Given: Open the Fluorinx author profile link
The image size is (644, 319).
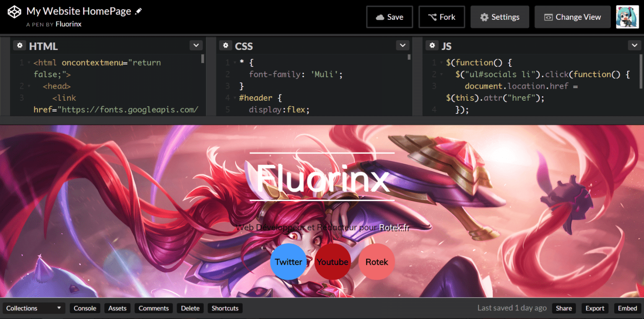Looking at the screenshot, I should [68, 24].
